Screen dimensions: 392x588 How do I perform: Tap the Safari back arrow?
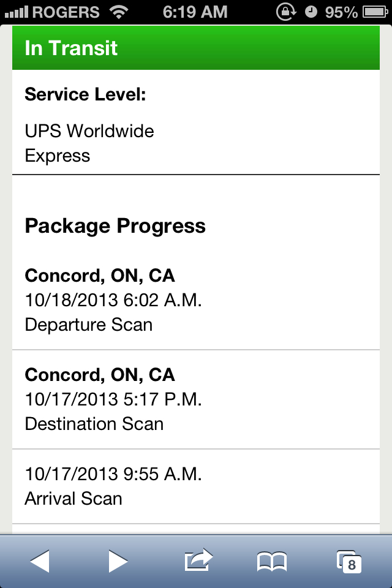coord(40,560)
